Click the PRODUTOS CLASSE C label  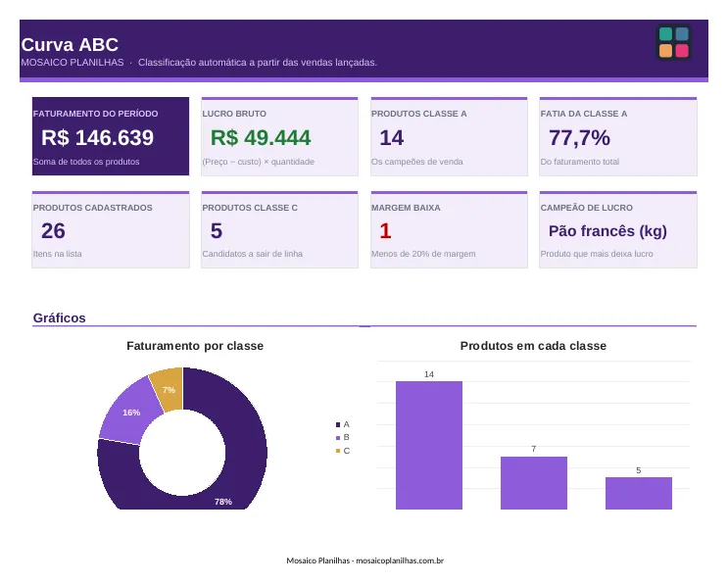pos(250,208)
